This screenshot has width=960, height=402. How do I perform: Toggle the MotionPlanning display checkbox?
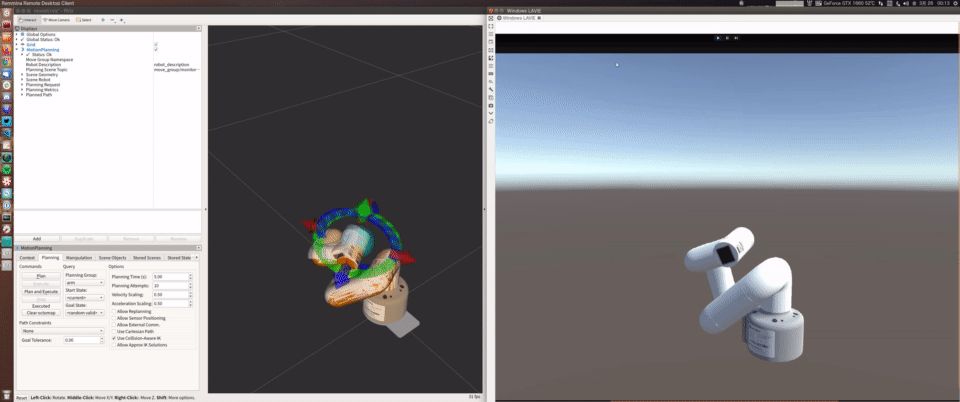(156, 50)
